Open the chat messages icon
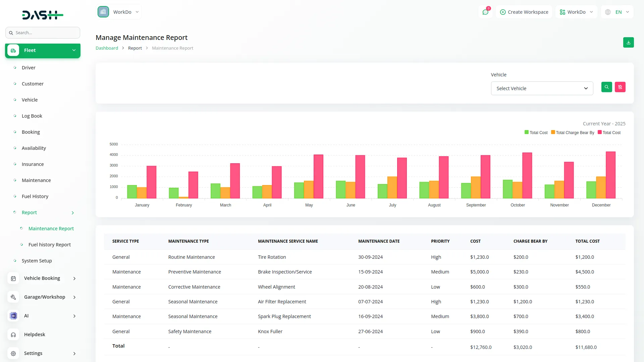 [x=485, y=12]
